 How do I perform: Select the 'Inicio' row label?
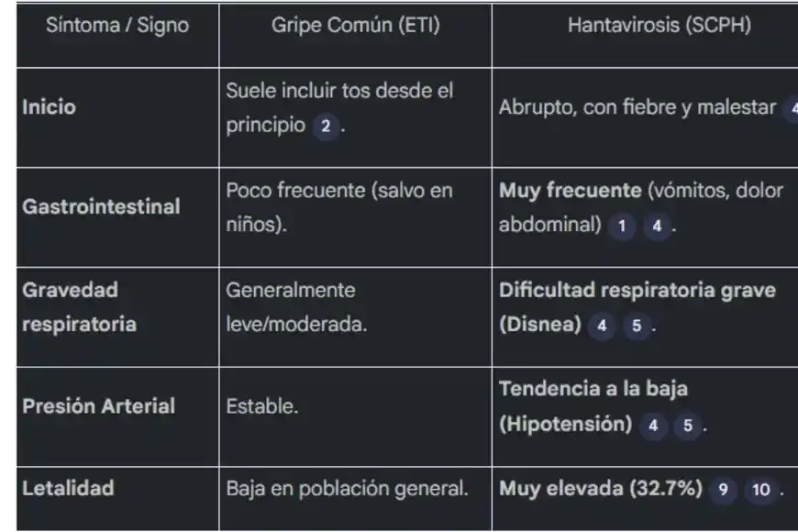pyautogui.click(x=49, y=107)
